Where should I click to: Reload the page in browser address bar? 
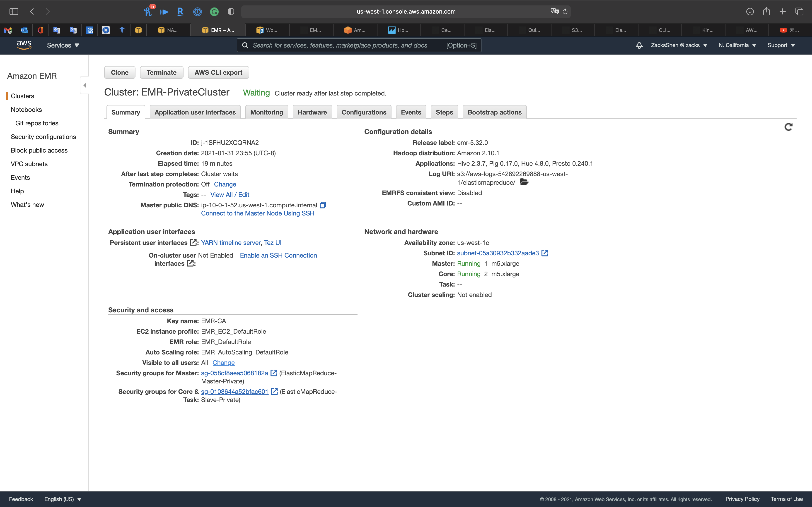point(565,11)
